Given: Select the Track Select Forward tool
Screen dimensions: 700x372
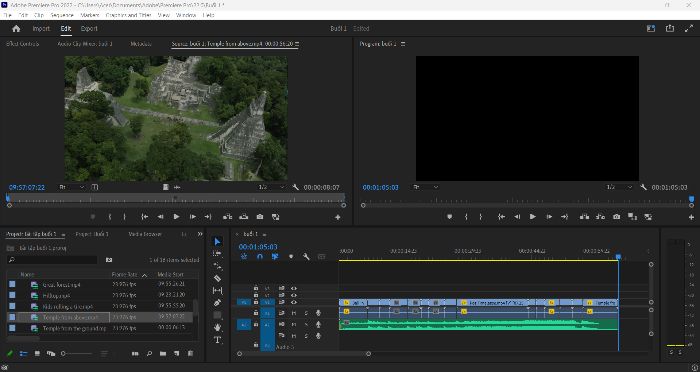Looking at the screenshot, I should 217,254.
